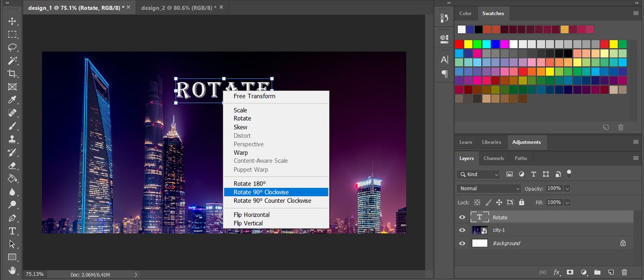Screen dimensions: 644x280
Task: Select the Hand tool
Action: click(x=12, y=270)
